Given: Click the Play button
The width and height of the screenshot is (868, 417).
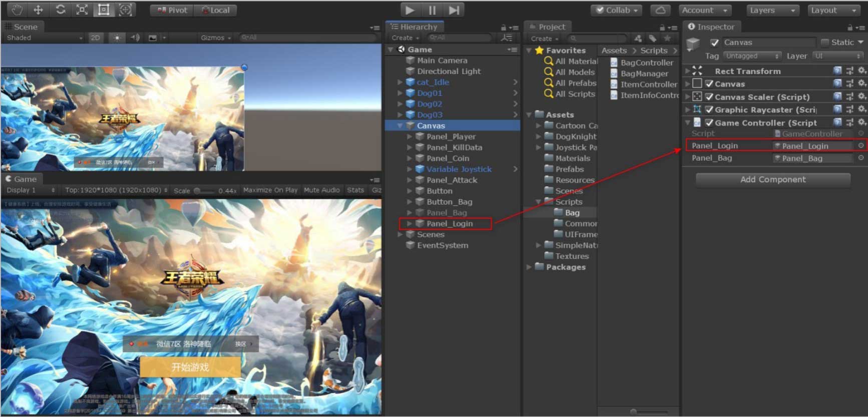Looking at the screenshot, I should click(x=410, y=10).
